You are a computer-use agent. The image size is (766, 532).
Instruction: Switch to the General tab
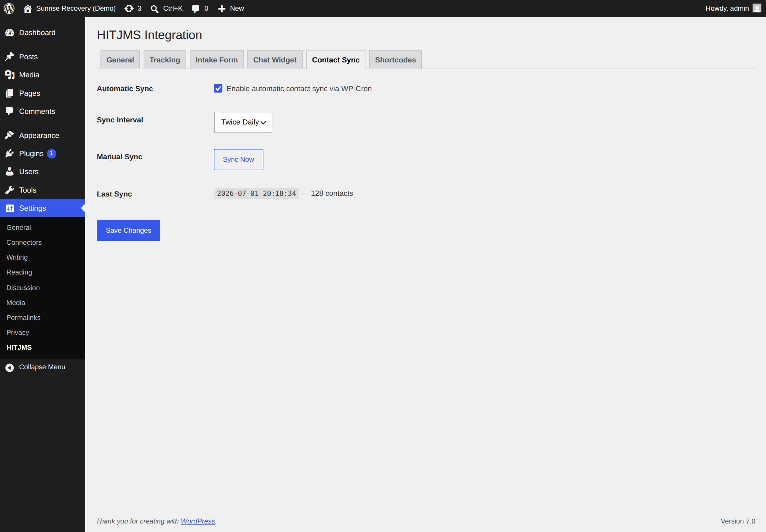click(x=120, y=60)
